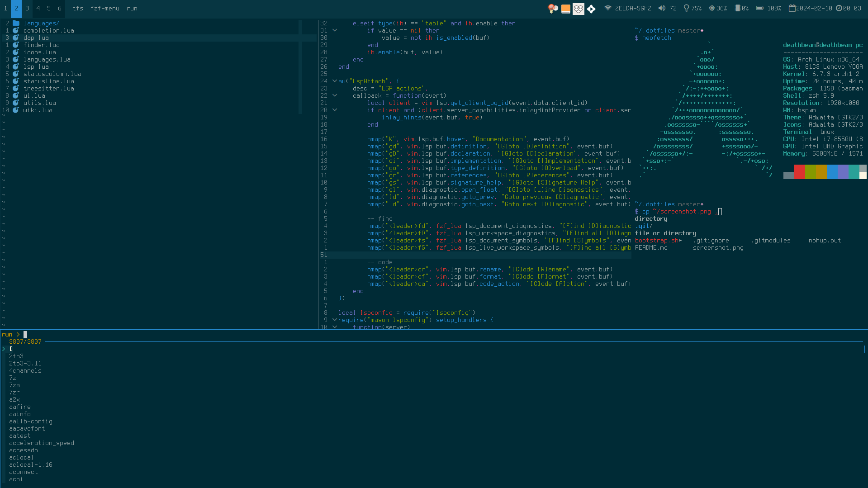
Task: Click ZELDA-5GHZ network name
Action: (633, 8)
